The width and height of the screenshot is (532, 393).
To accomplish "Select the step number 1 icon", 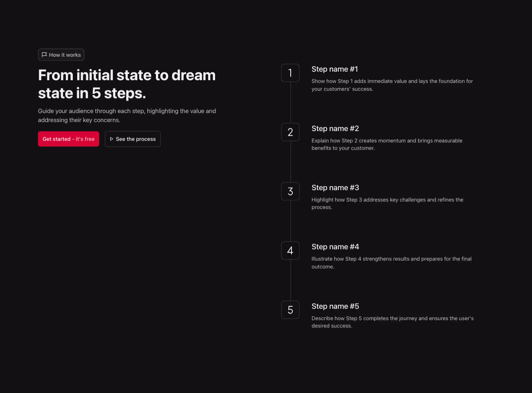I will click(x=290, y=73).
